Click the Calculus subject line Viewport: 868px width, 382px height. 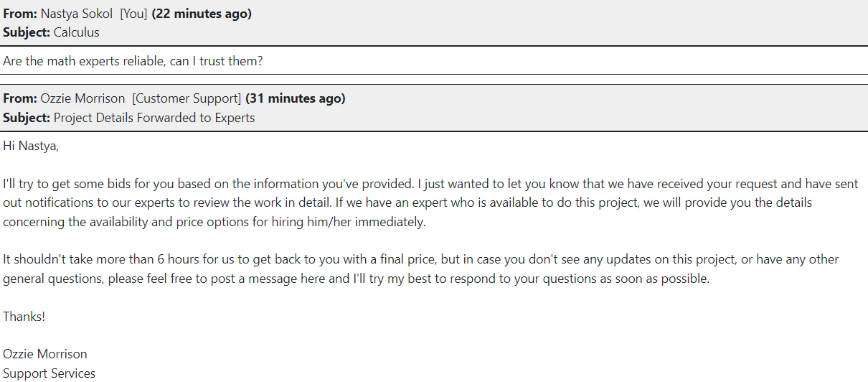pyautogui.click(x=77, y=32)
